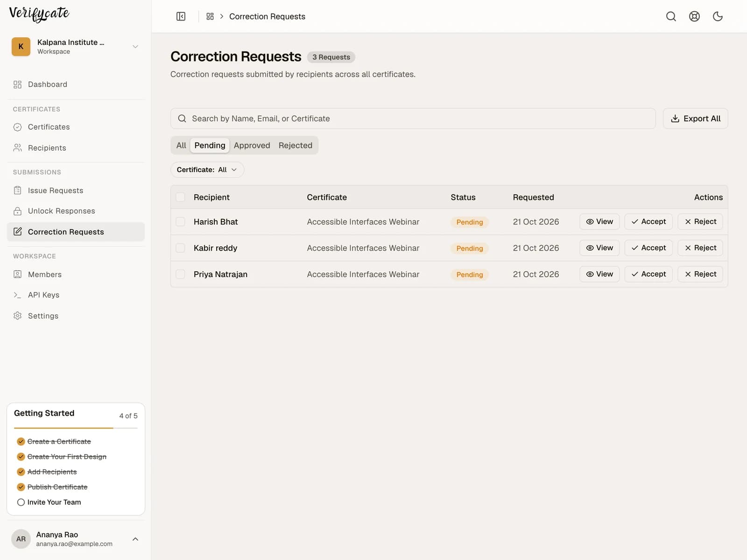
Task: Accept Priya Natrajan's correction request
Action: click(648, 274)
